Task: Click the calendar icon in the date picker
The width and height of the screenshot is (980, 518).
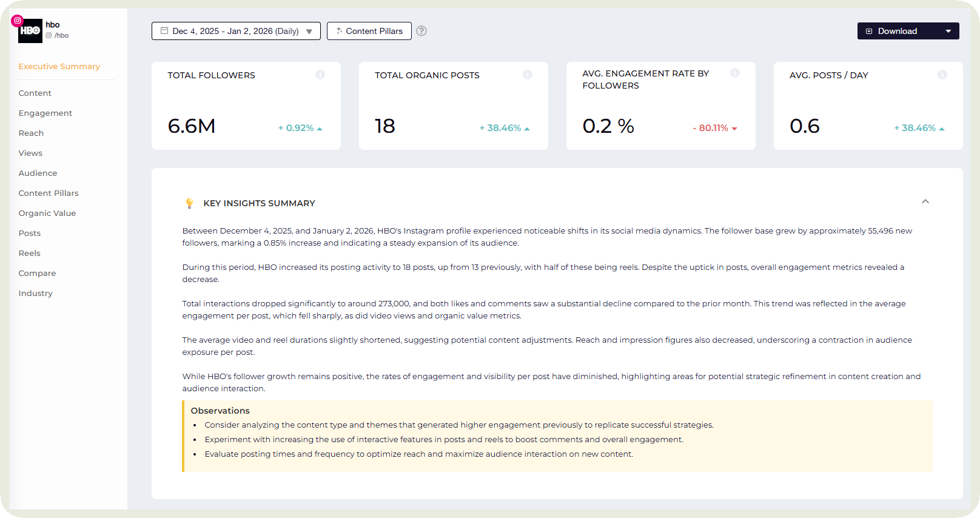Action: point(164,30)
